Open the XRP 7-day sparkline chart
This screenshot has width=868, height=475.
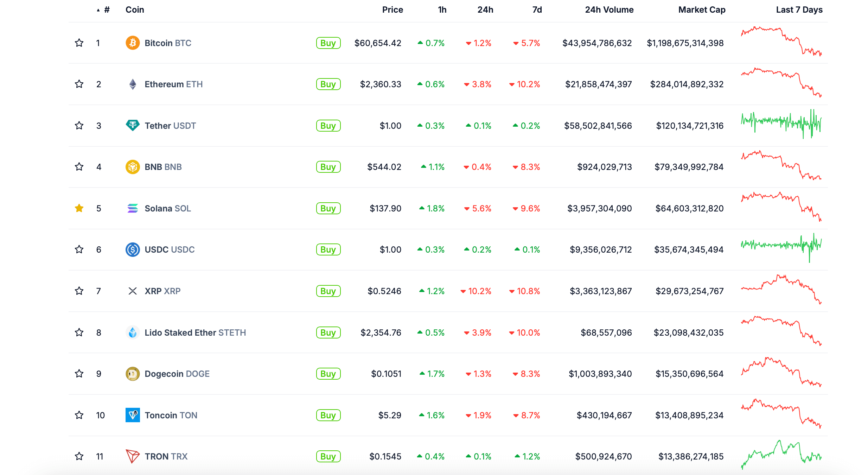click(x=781, y=289)
